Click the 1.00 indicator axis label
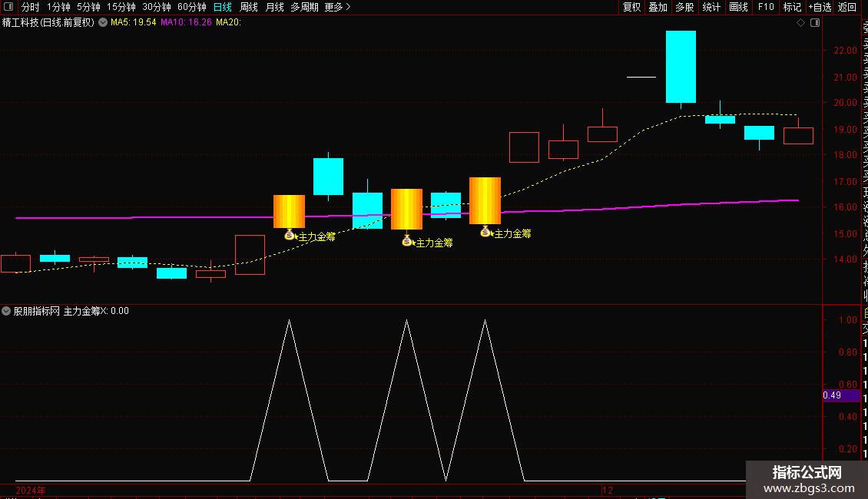Image resolution: width=868 pixels, height=499 pixels. coord(848,320)
